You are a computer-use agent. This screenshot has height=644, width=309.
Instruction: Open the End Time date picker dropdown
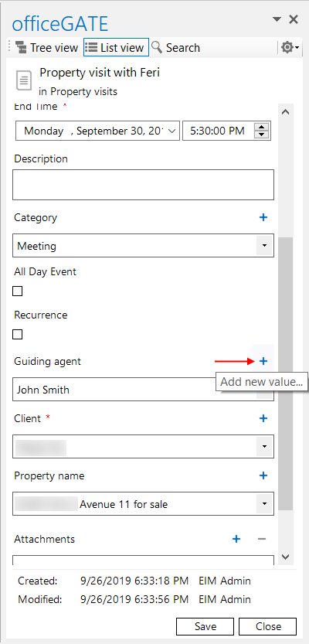[x=172, y=131]
